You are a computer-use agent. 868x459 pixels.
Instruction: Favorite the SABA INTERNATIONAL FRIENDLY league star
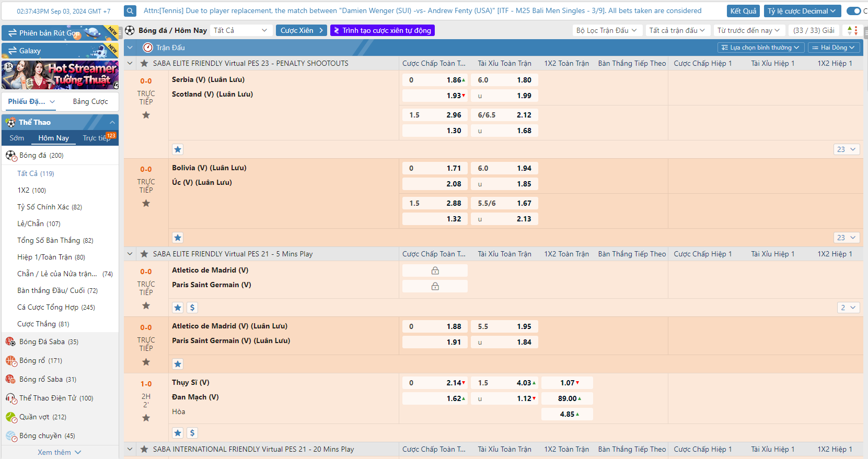pyautogui.click(x=144, y=449)
